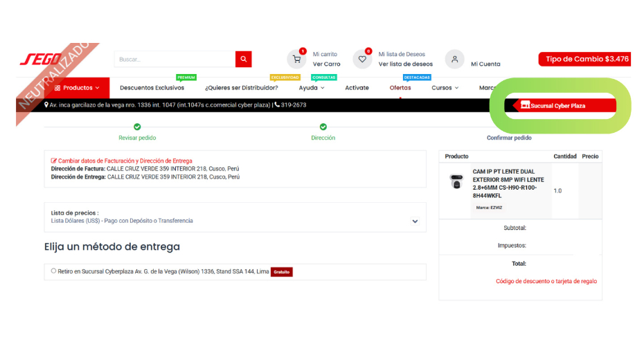Click the Dirección step checkmark
Viewport: 644px width, 362px height.
tap(323, 127)
